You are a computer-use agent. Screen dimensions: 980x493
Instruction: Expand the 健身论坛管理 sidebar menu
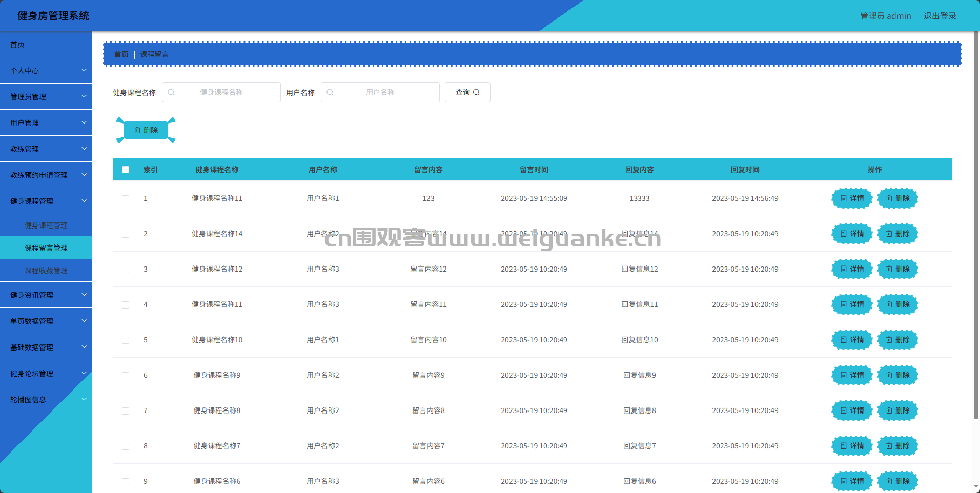tap(46, 373)
